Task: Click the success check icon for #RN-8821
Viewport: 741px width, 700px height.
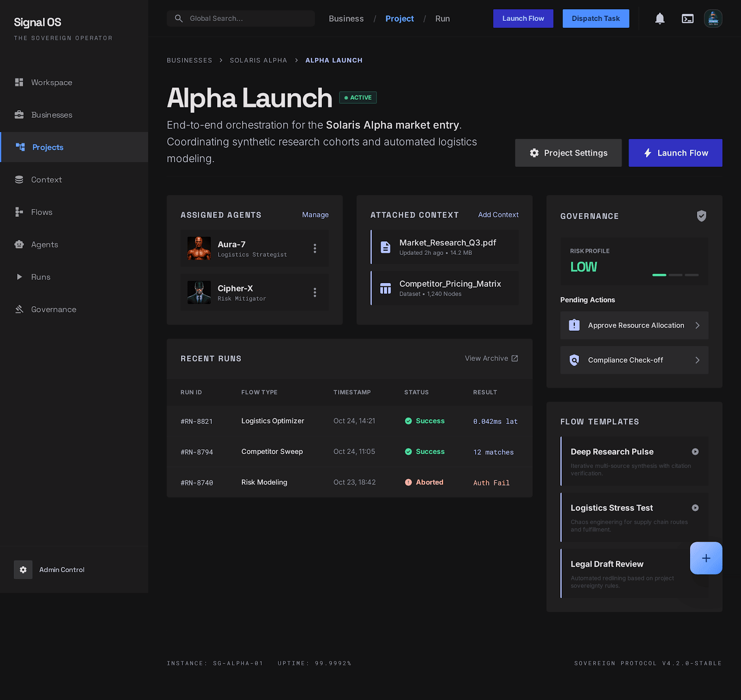Action: 408,421
